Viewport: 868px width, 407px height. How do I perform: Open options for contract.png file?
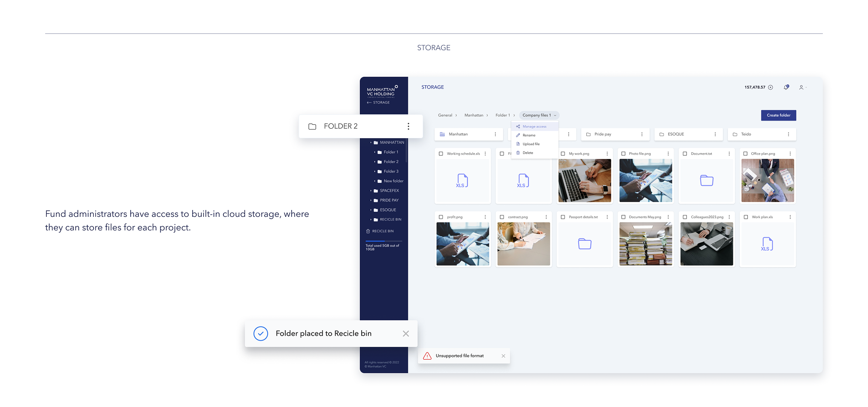(546, 217)
